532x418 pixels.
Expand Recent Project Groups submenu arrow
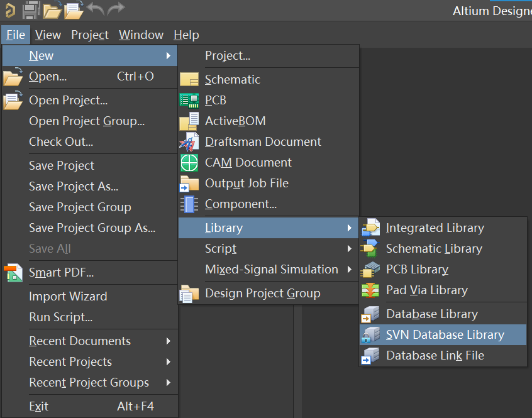[x=169, y=382]
